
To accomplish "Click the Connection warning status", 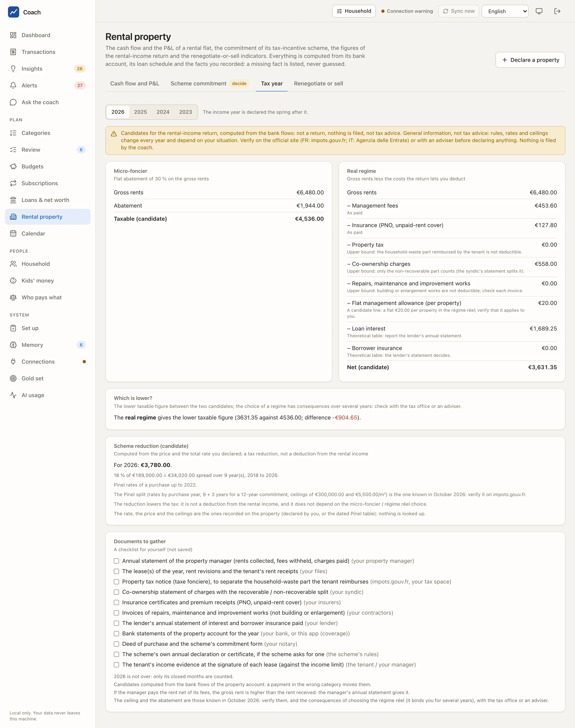I will (x=407, y=11).
